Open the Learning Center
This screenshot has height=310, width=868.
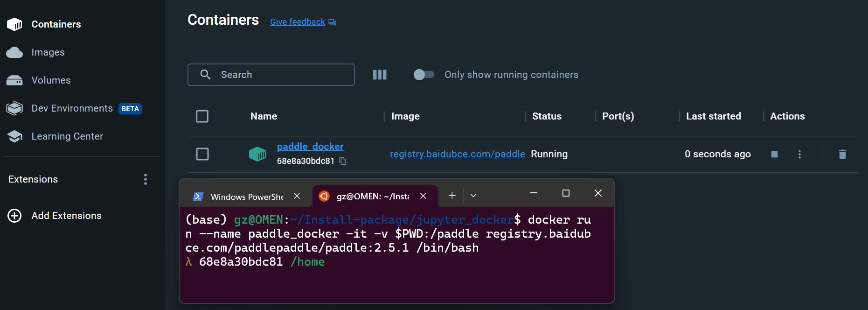(67, 136)
